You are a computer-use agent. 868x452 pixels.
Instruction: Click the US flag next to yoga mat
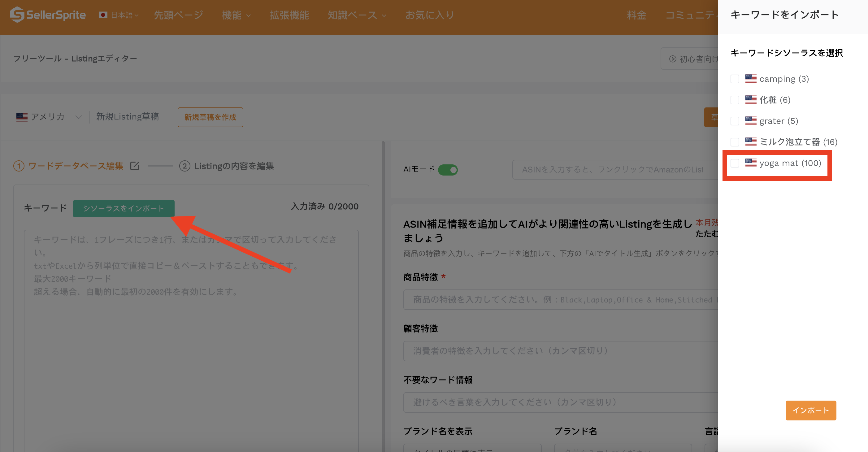click(751, 163)
